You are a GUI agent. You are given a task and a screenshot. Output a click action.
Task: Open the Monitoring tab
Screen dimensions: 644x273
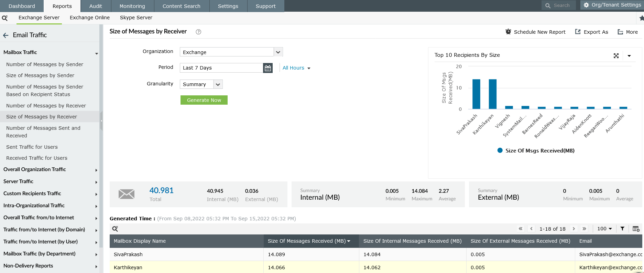pos(132,6)
